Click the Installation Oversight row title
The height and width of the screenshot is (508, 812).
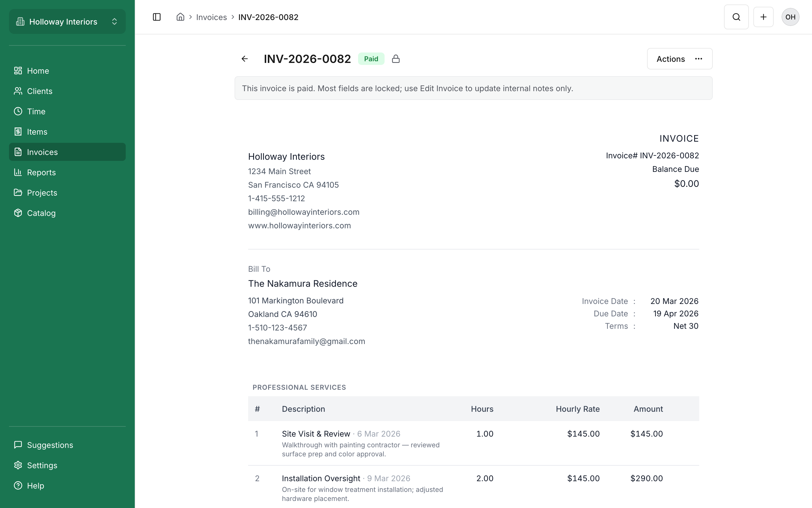321,478
